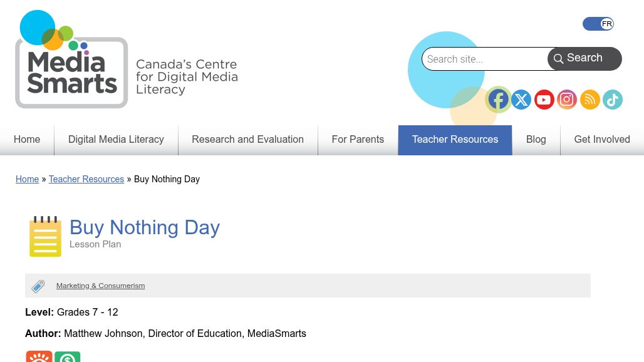644x362 pixels.
Task: Click the yellow lesson plan notepad icon
Action: [46, 237]
